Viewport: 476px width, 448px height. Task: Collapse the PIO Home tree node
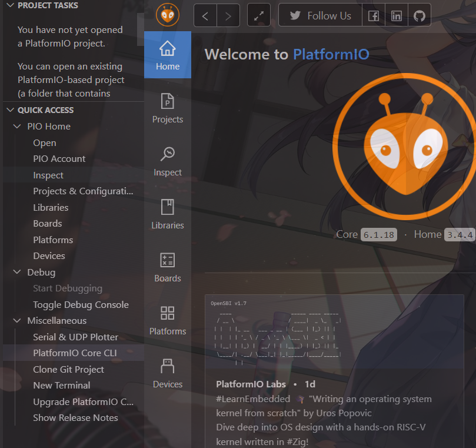(17, 127)
